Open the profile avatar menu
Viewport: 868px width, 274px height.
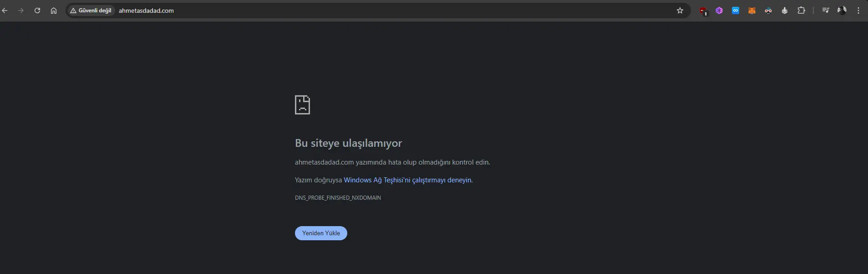point(842,10)
